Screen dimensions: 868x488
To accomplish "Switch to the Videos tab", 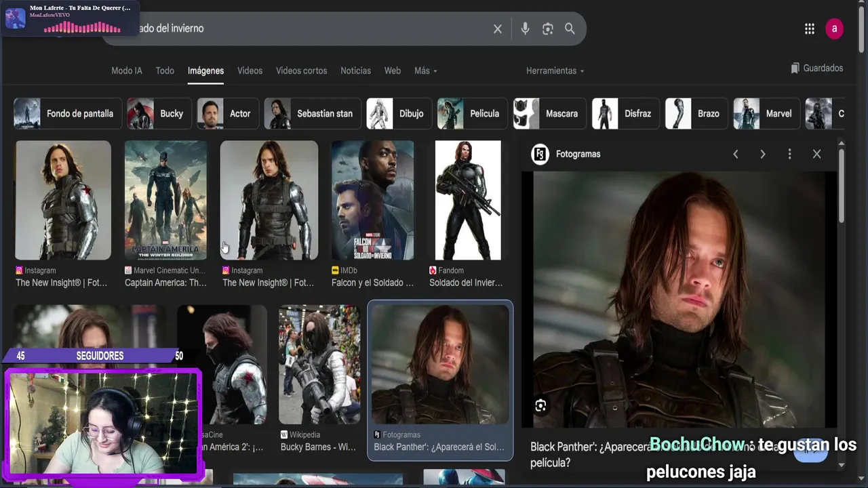I will (x=250, y=70).
